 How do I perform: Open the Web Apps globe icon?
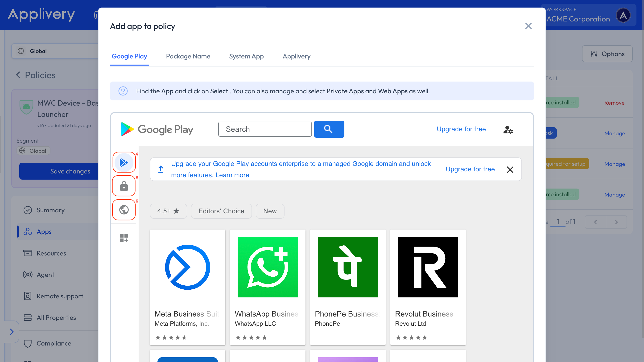coord(124,210)
